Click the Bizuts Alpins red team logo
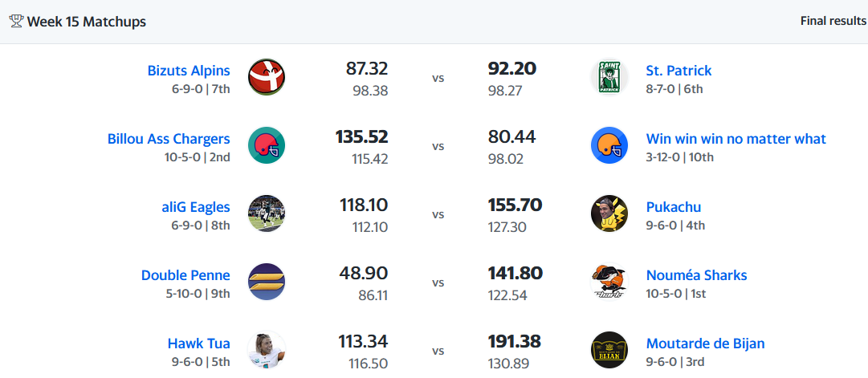The image size is (868, 378). [267, 77]
